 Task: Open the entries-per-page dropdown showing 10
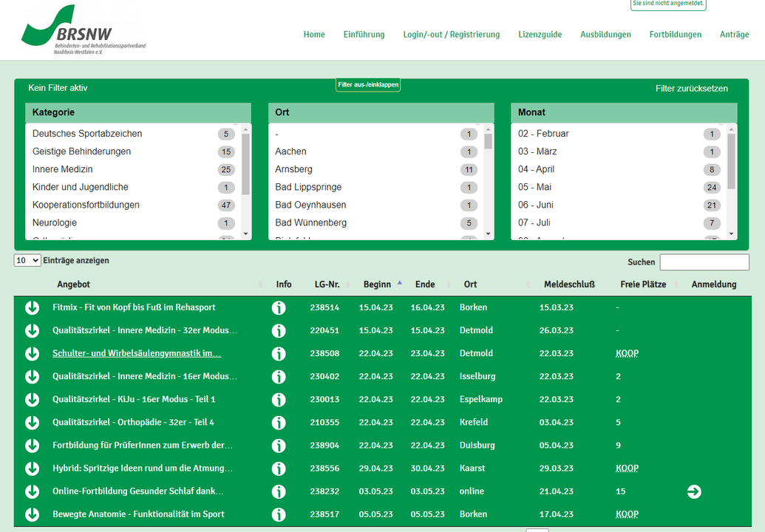coord(27,260)
